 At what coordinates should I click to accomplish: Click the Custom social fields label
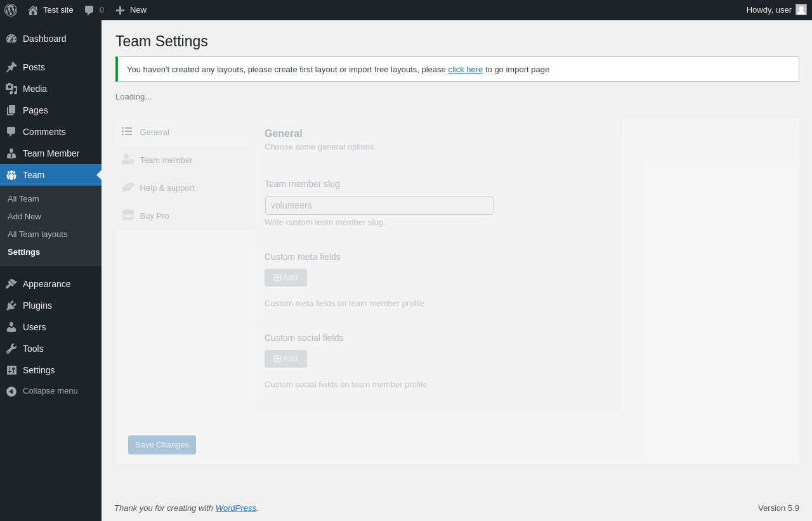(304, 338)
